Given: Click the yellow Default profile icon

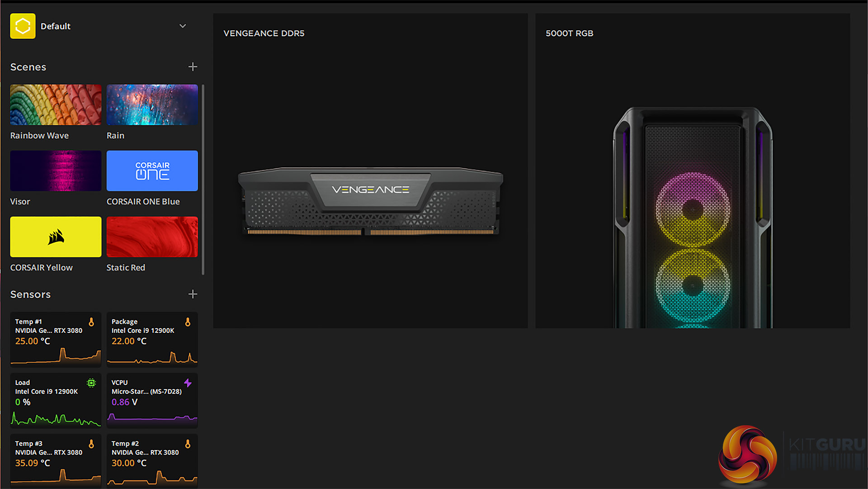Looking at the screenshot, I should [x=23, y=26].
